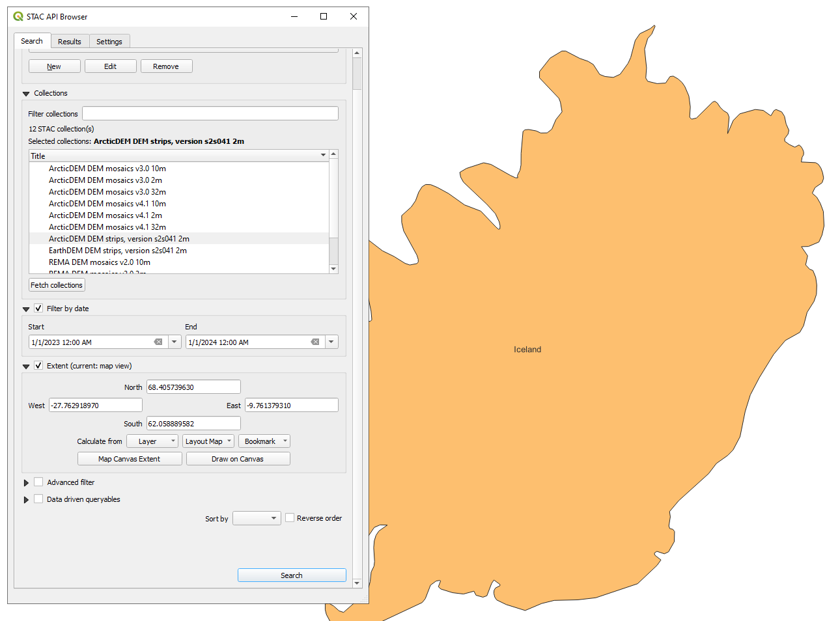
Task: Enable the Reverse order checkbox
Action: coord(290,518)
